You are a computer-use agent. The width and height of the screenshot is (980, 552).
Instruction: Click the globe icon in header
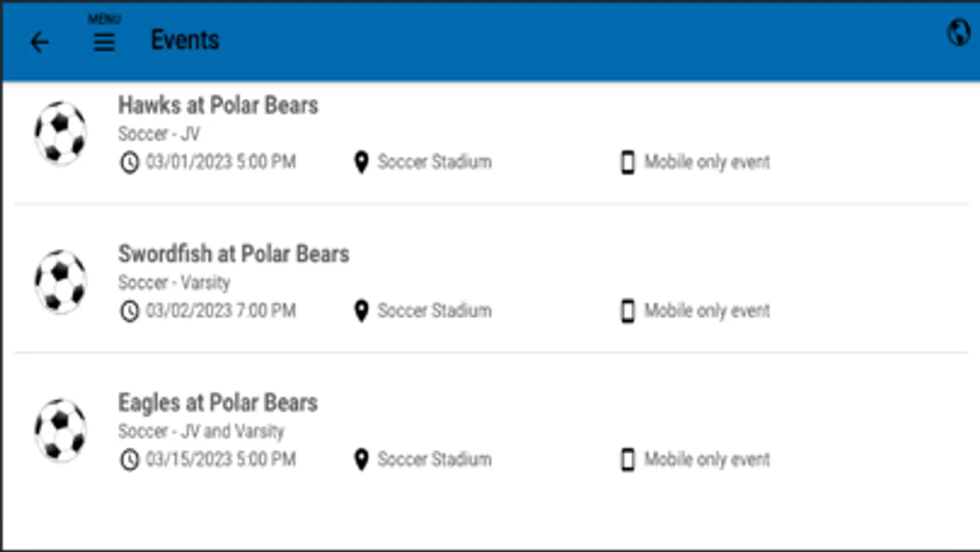(959, 33)
